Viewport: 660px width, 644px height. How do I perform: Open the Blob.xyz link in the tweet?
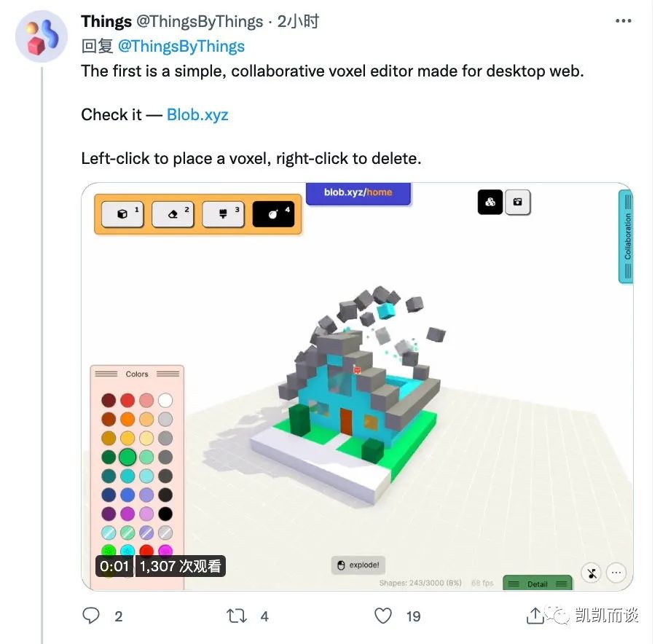pos(197,114)
